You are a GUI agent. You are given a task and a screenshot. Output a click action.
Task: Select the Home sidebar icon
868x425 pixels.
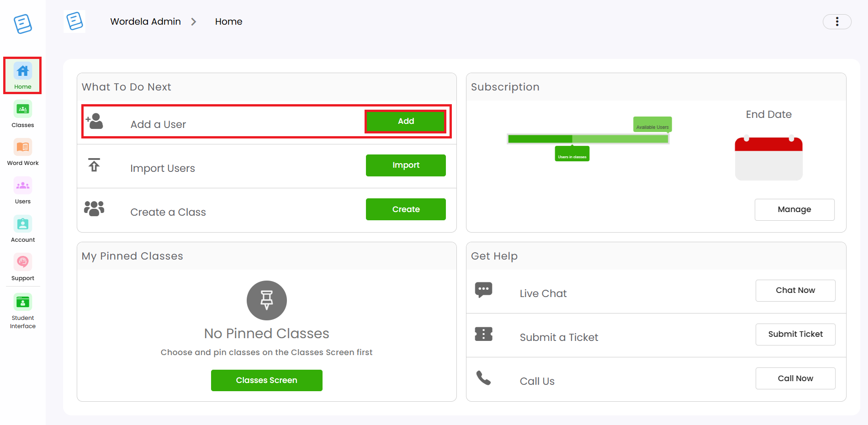pyautogui.click(x=23, y=71)
